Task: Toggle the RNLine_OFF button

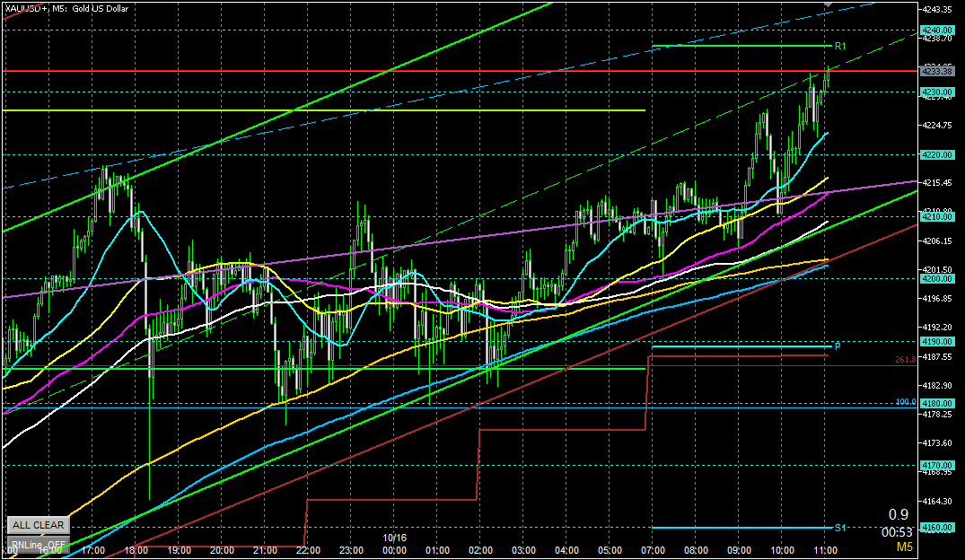Action: click(38, 544)
